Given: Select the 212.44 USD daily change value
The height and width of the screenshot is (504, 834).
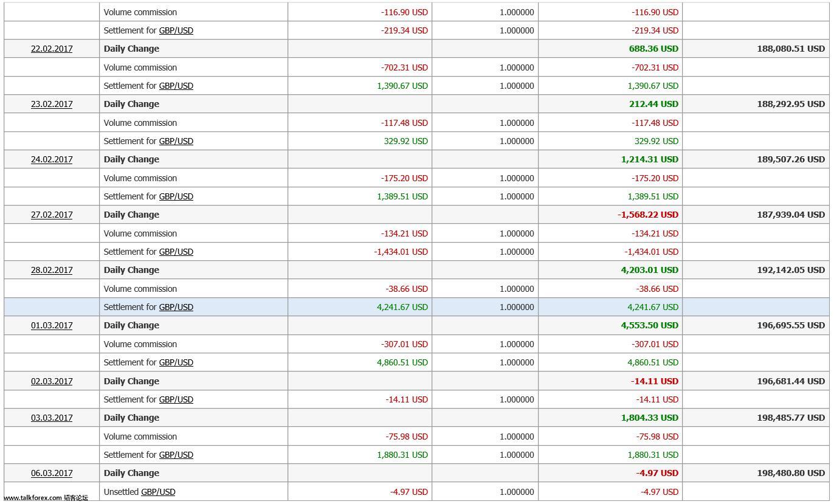Looking at the screenshot, I should tap(653, 104).
